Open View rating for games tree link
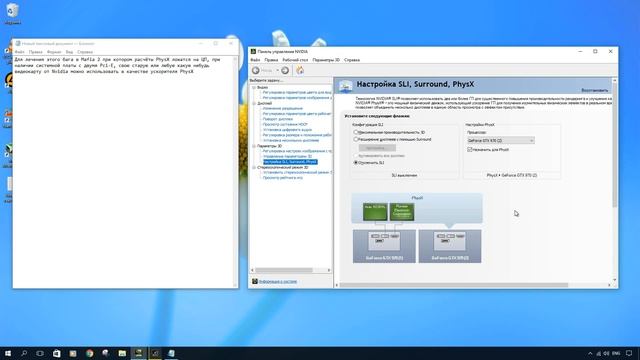 coord(283,178)
